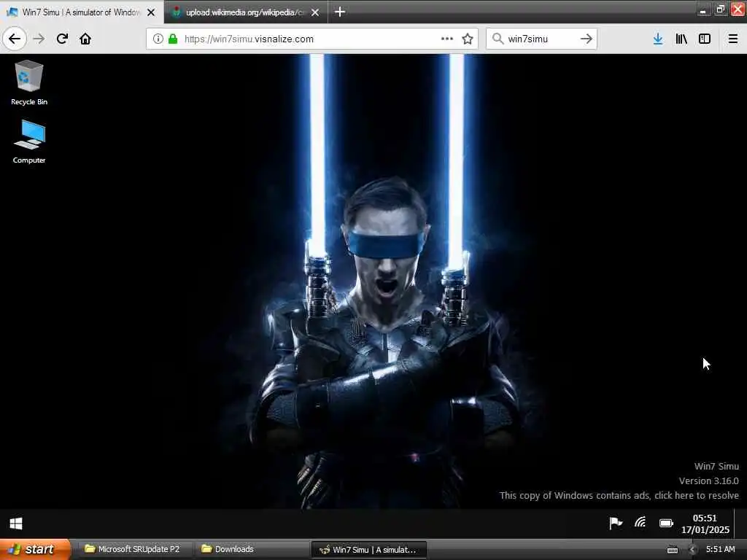
Task: Open the network signal tray icon
Action: (x=640, y=523)
